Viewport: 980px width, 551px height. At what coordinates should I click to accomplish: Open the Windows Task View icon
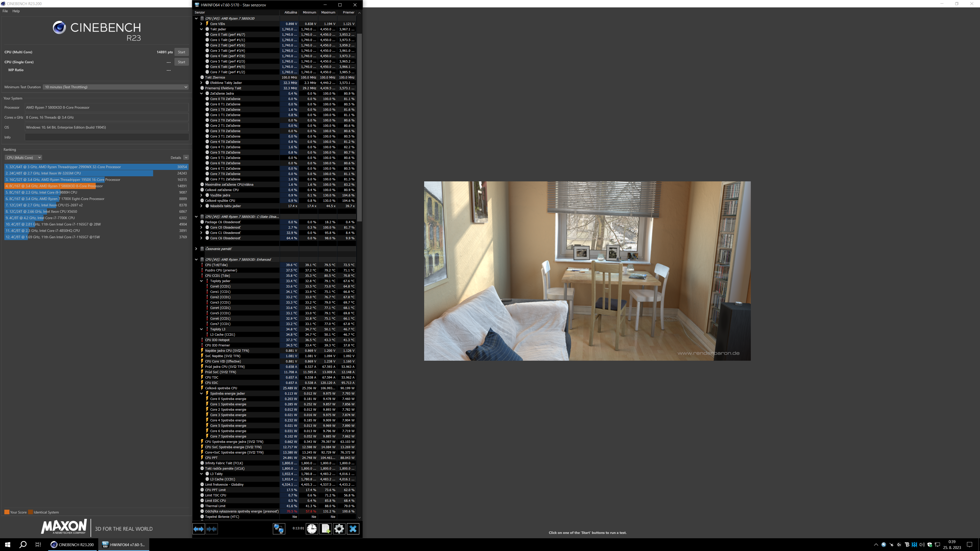[x=38, y=545]
